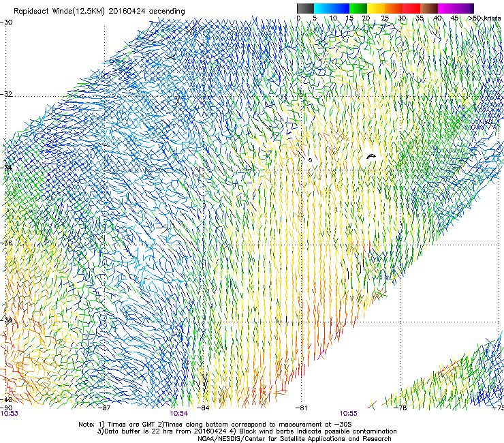Click the orange 25-30 knots legend swatch
504x443 pixels.
pos(394,8)
